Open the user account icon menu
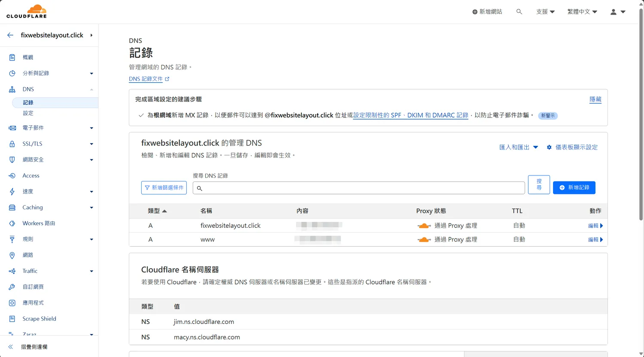This screenshot has width=644, height=357. [x=618, y=12]
